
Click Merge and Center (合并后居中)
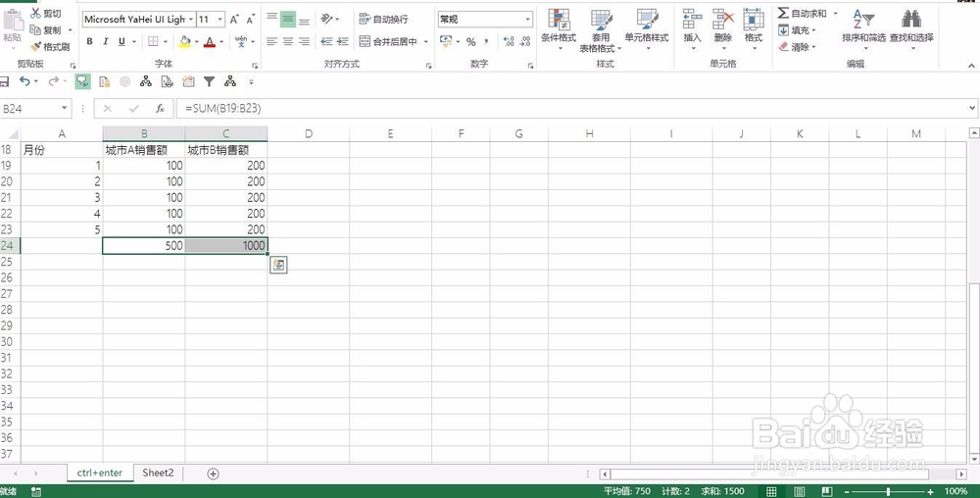[389, 41]
